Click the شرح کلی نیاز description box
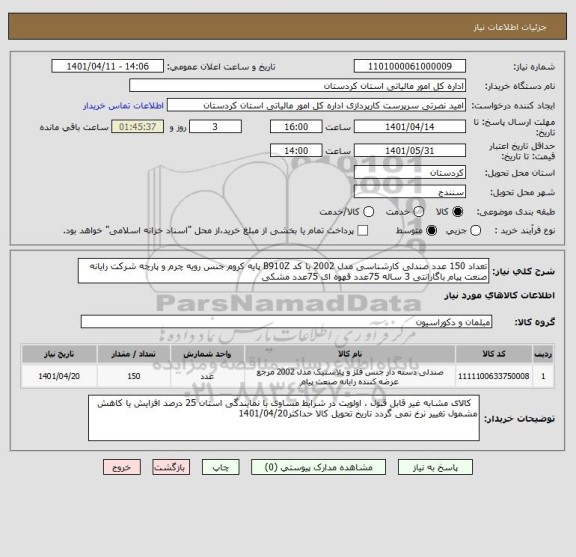 coord(283,271)
